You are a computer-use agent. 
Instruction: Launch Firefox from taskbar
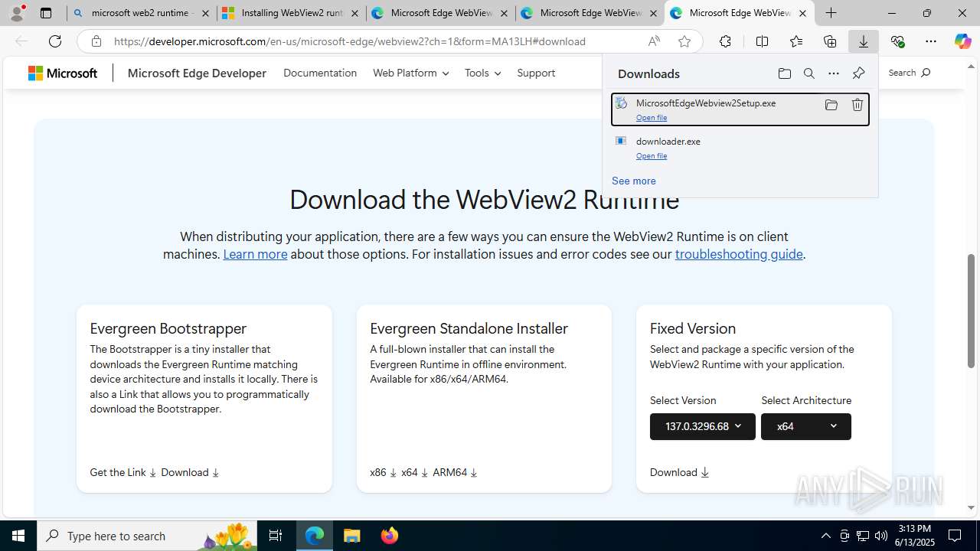390,536
